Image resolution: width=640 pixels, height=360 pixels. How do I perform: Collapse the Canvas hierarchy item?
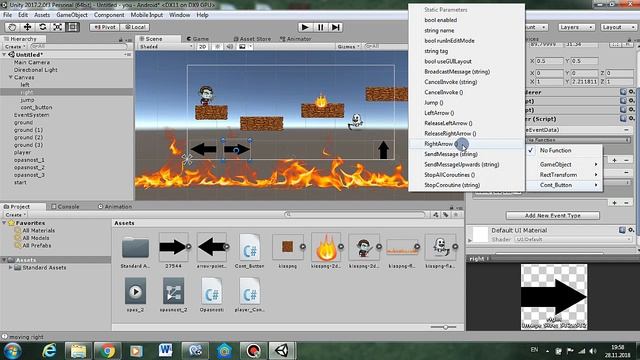[x=11, y=77]
